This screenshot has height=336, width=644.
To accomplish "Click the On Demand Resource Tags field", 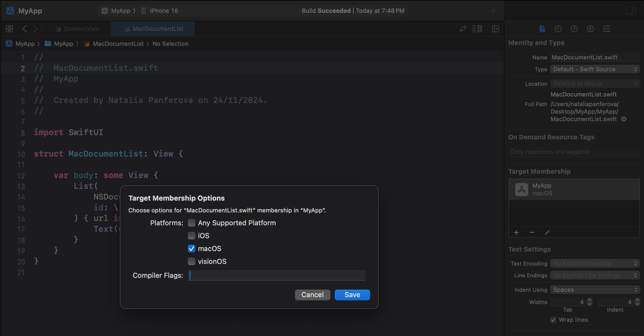I will click(x=574, y=152).
